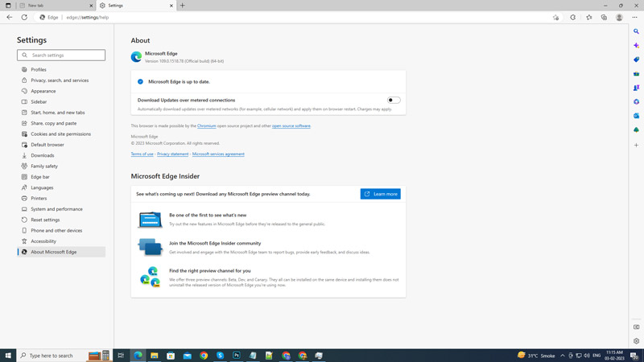The height and width of the screenshot is (362, 644).
Task: Open Privacy, search, and services settings
Action: (61, 80)
